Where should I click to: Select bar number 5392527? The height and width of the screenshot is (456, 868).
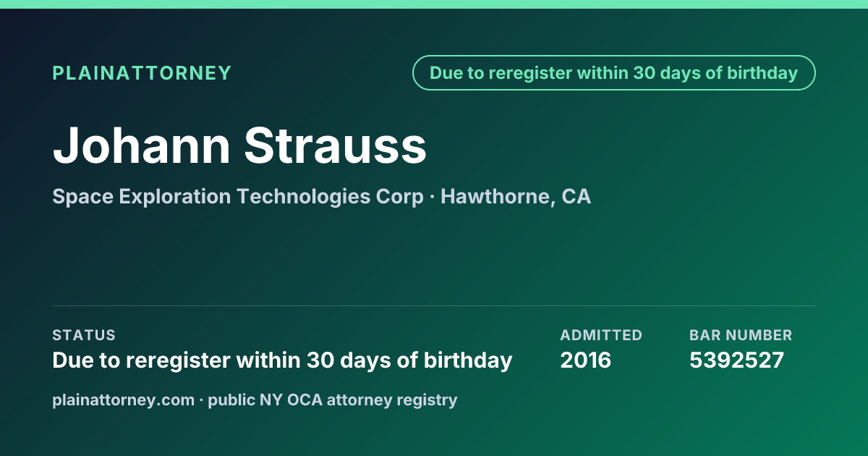[736, 360]
